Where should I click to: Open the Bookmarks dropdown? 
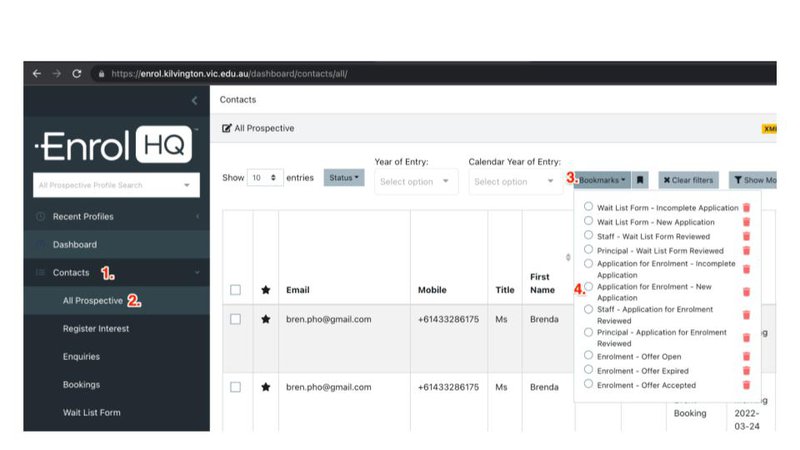click(602, 180)
